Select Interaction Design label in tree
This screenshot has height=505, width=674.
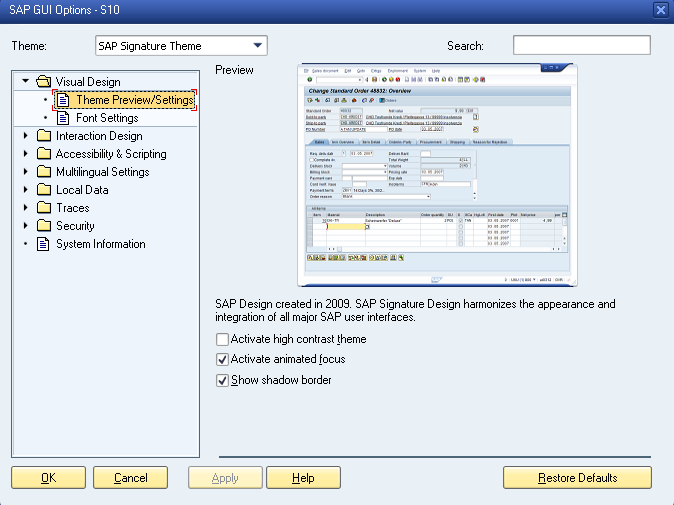coord(99,136)
